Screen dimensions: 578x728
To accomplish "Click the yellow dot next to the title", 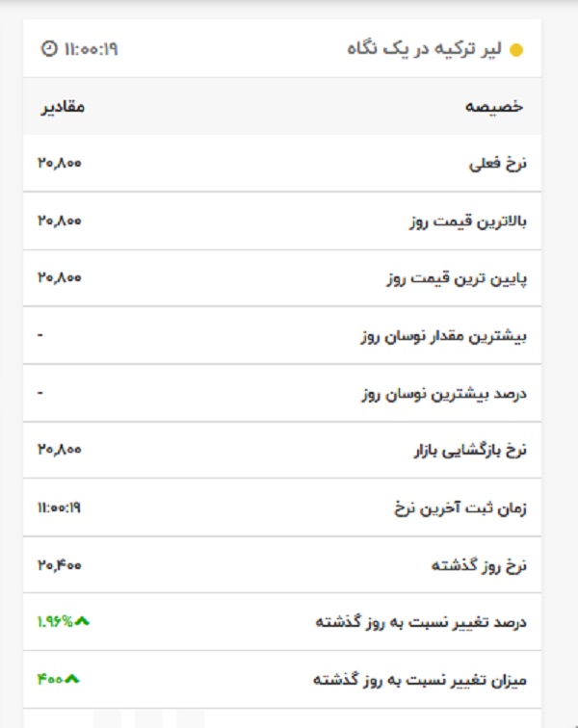I will click(x=515, y=49).
